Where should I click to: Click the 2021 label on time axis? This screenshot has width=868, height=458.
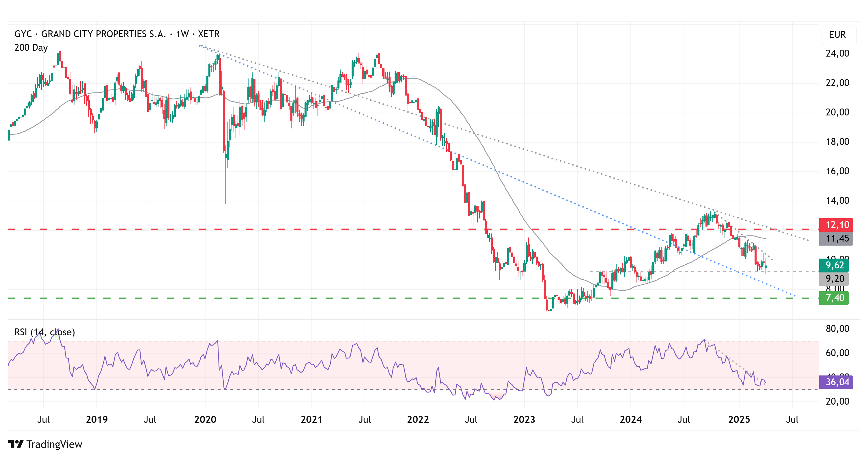click(311, 420)
